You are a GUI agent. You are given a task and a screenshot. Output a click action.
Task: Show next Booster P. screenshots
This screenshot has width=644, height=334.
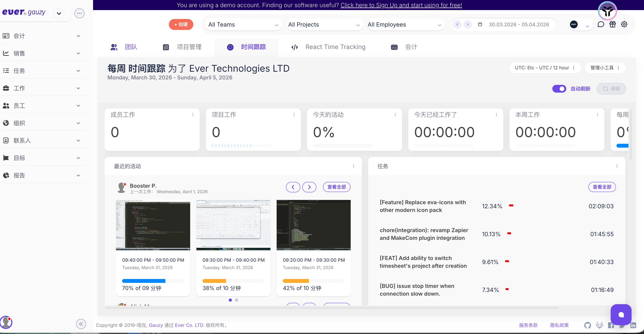(309, 187)
